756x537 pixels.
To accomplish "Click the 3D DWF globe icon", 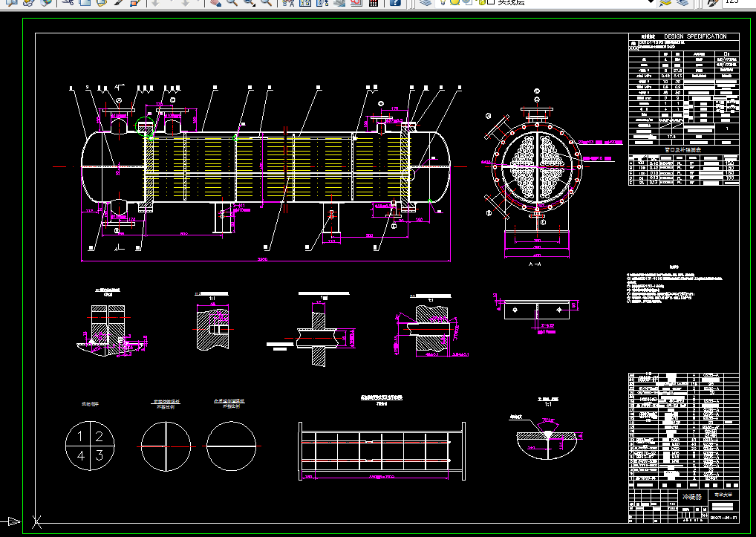I will point(46,2).
